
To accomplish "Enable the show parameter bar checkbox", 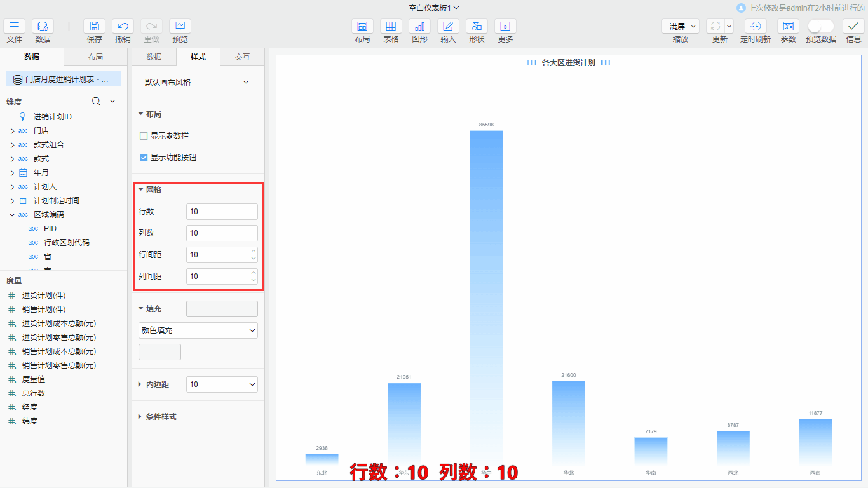I will 144,136.
